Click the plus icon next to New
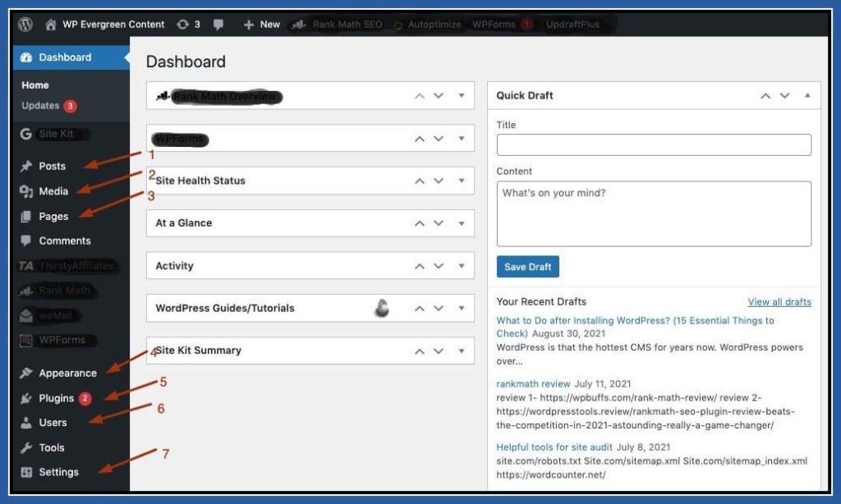Viewport: 841px width, 504px height. (x=248, y=25)
